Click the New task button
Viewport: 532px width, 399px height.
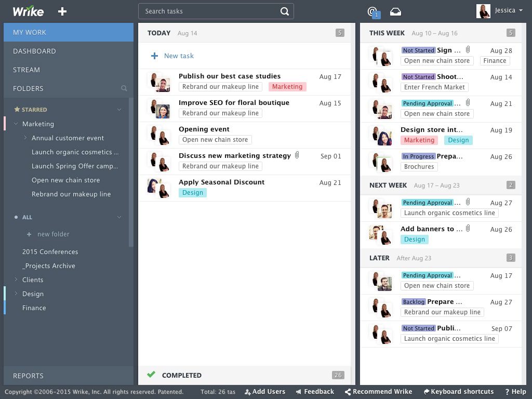click(x=172, y=56)
